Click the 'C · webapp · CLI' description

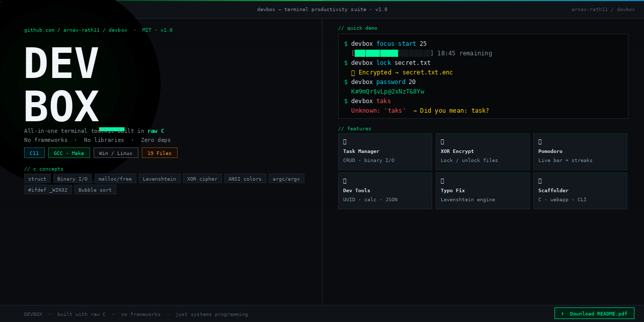[562, 200]
